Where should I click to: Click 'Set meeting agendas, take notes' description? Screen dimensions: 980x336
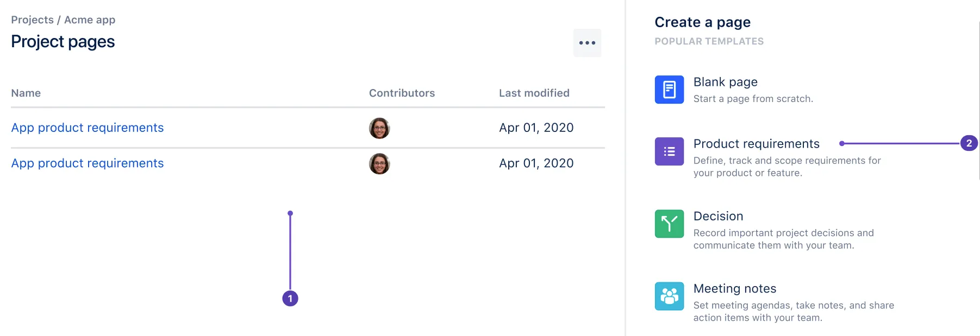click(x=794, y=312)
